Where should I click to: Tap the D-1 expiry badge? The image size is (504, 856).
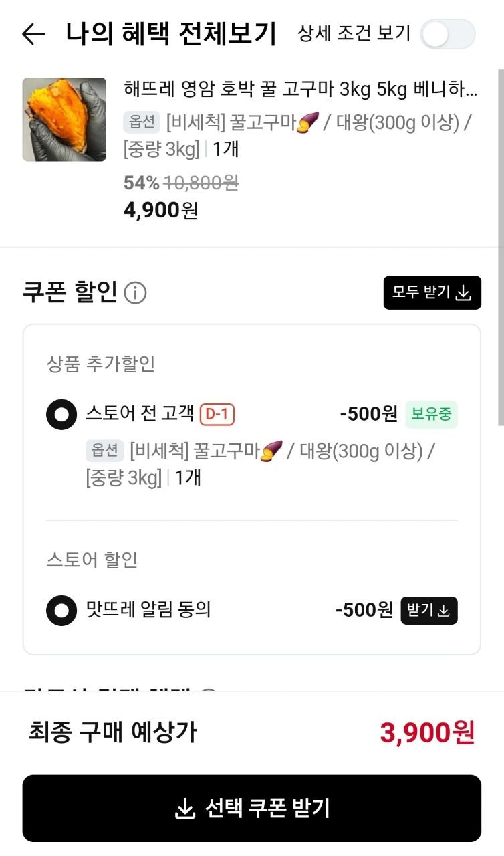217,415
